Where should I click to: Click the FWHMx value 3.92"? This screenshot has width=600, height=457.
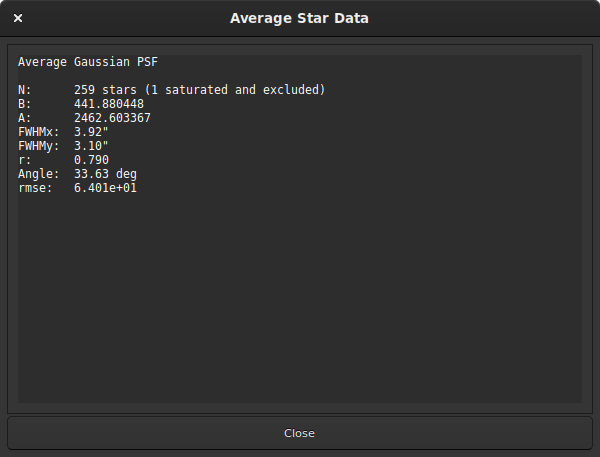(x=91, y=132)
